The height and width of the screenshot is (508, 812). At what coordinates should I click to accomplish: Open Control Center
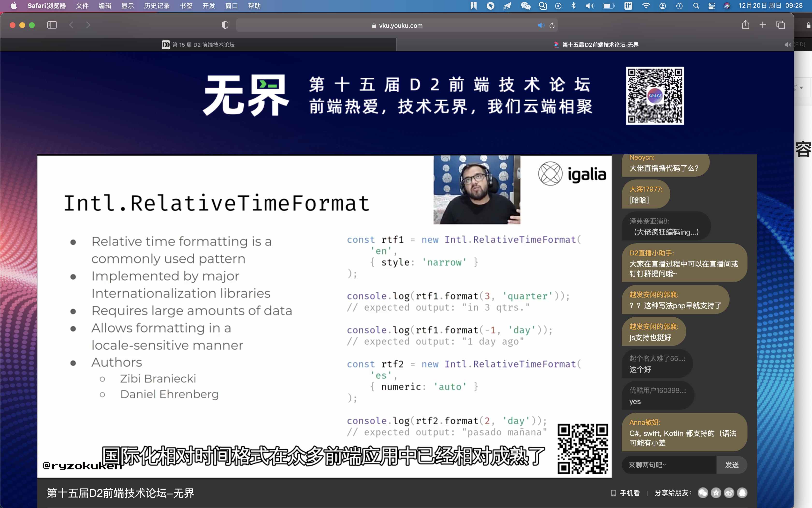pyautogui.click(x=712, y=6)
